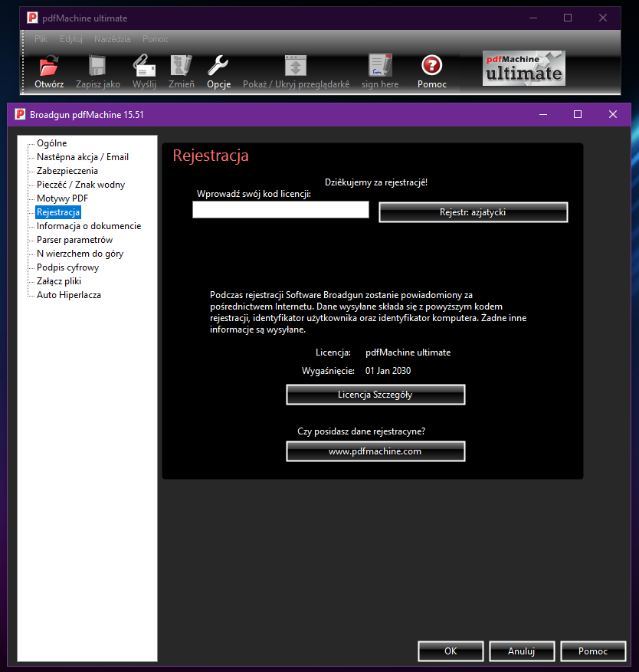Screen dimensions: 639x672
Task: Click the pdfMachine ultimate logo banner
Action: coord(524,68)
